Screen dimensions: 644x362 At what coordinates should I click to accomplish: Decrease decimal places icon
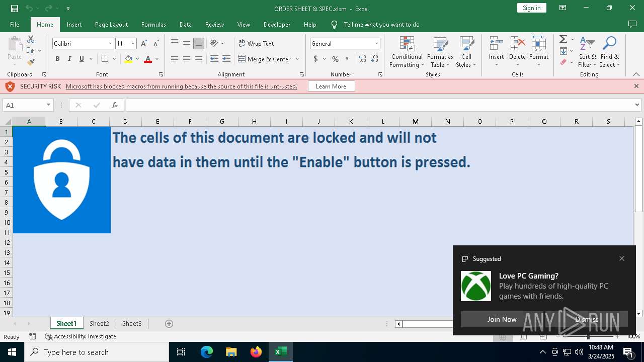[x=375, y=59]
